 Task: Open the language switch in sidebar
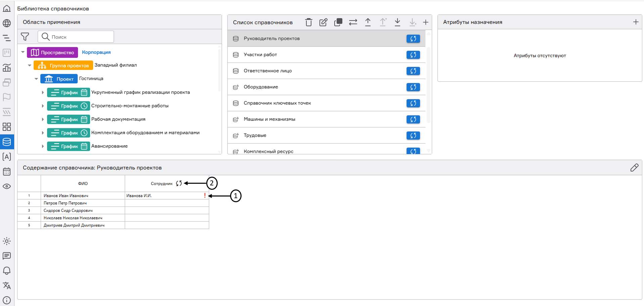[x=7, y=286]
